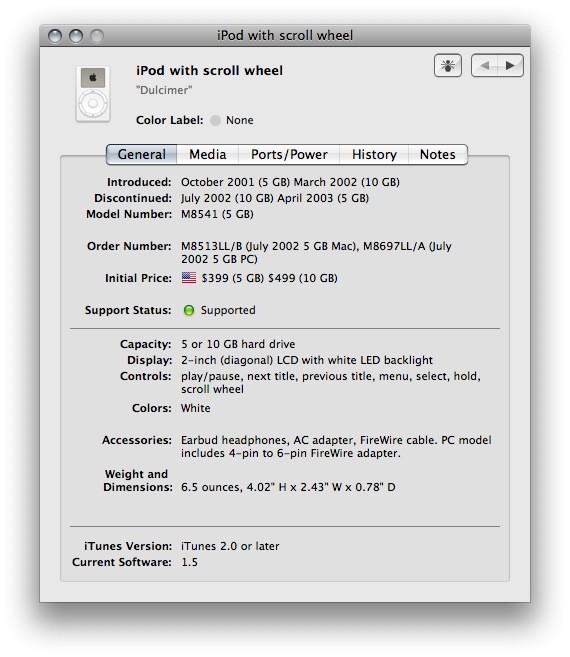Click the Current Software value "1.5"
Screen dimensions: 570x657
[189, 562]
